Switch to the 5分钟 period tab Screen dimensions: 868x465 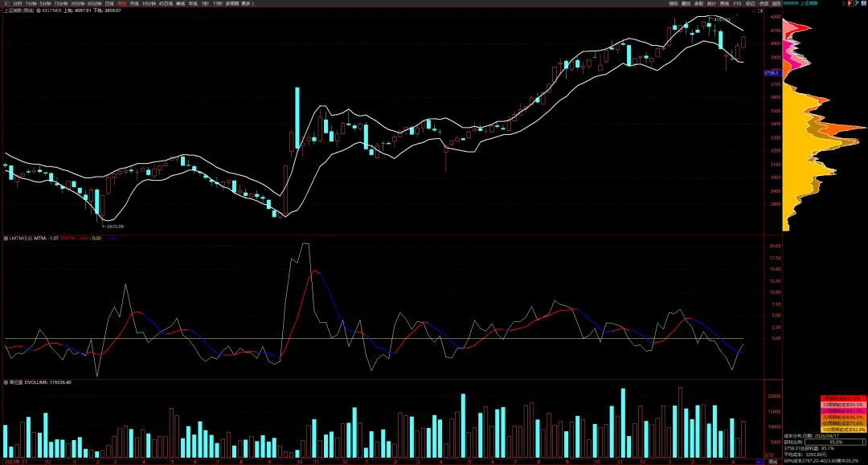coord(45,3)
